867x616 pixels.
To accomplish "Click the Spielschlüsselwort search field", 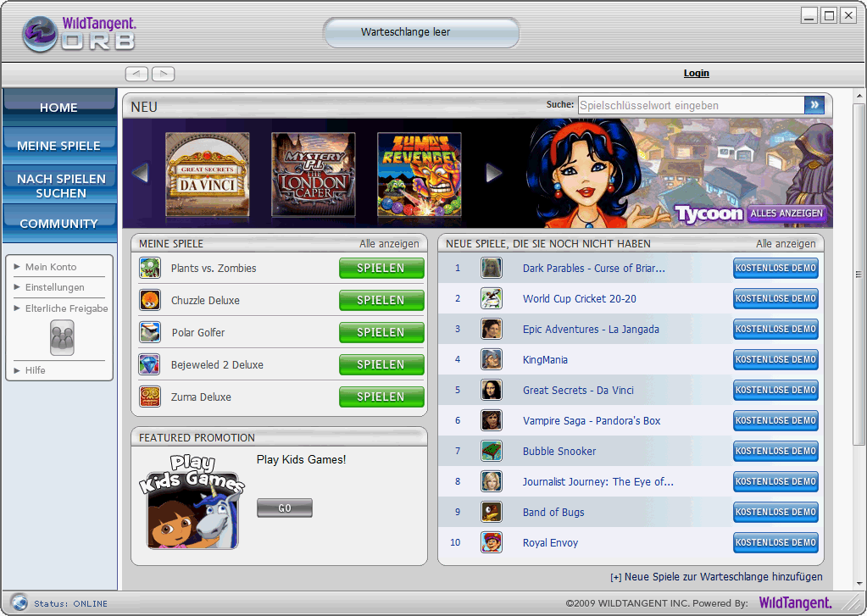I will [x=692, y=105].
